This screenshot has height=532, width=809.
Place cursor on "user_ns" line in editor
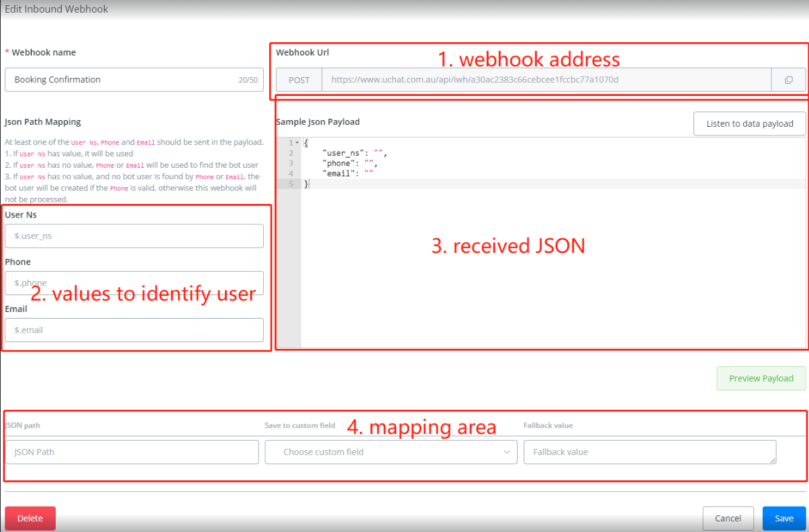click(354, 153)
